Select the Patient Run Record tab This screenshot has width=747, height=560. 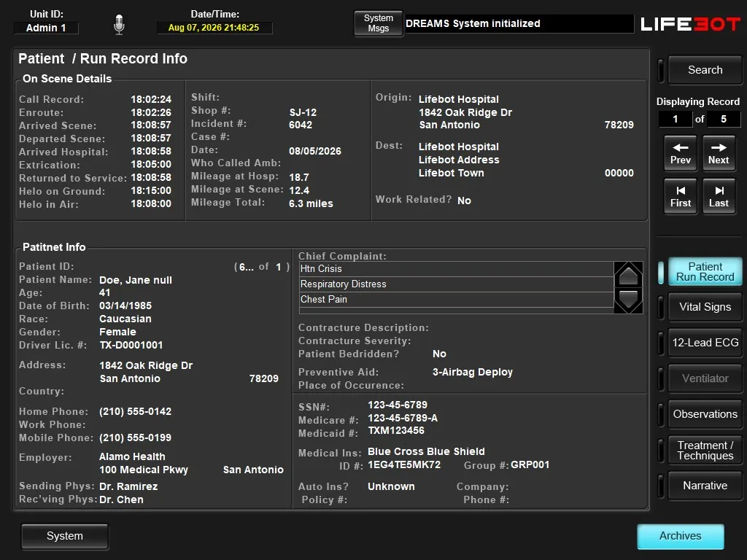(705, 272)
